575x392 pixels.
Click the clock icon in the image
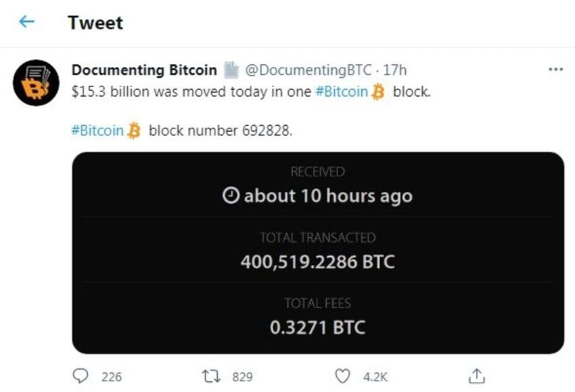point(231,195)
